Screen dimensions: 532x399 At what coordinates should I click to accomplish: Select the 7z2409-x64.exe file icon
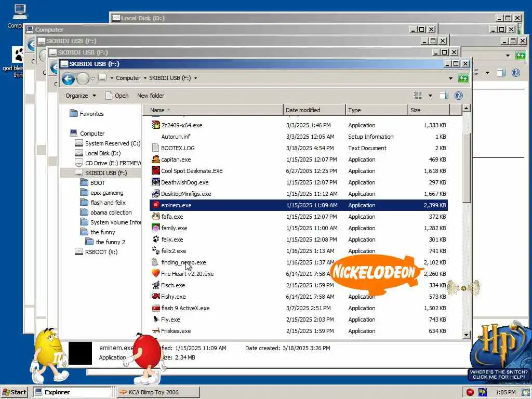pos(155,125)
